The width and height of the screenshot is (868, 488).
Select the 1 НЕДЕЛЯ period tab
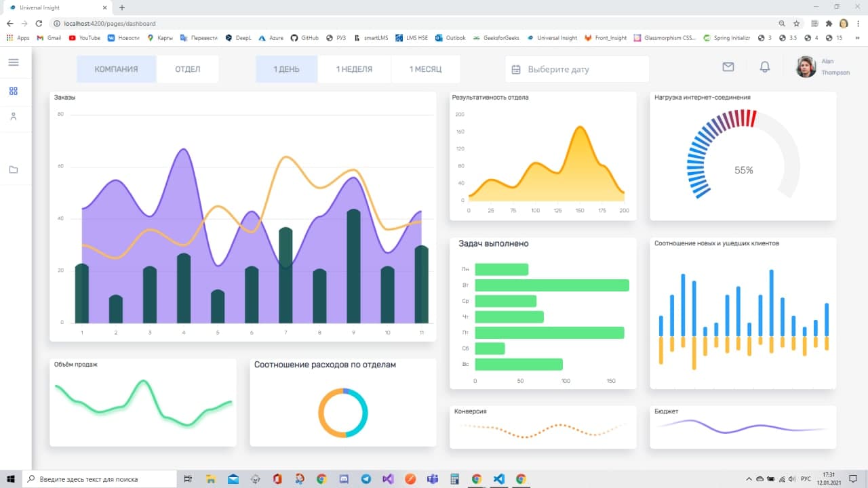pyautogui.click(x=354, y=69)
